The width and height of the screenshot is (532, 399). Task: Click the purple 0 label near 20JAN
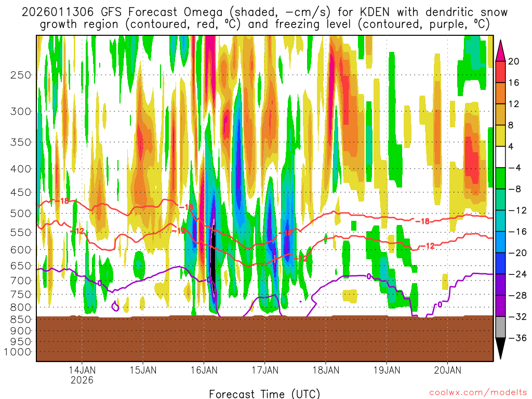pyautogui.click(x=440, y=304)
